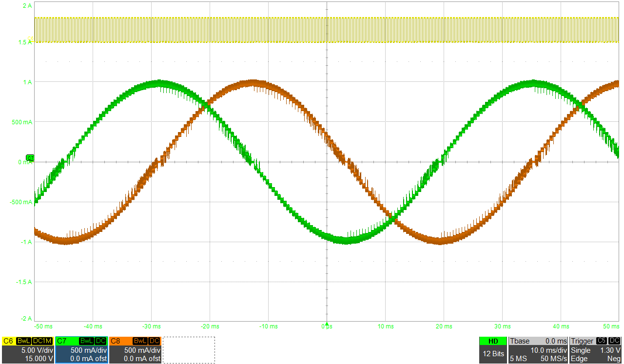
Task: Open the Edge trigger type selector
Action: 579,359
